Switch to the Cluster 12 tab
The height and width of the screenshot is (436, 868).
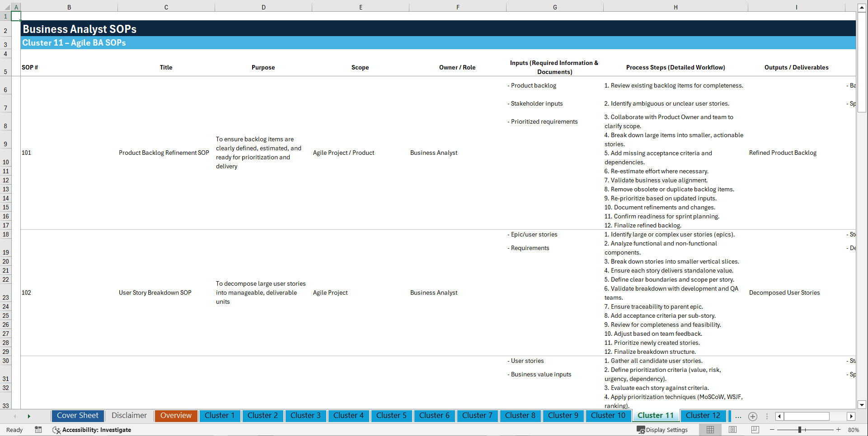coord(703,416)
